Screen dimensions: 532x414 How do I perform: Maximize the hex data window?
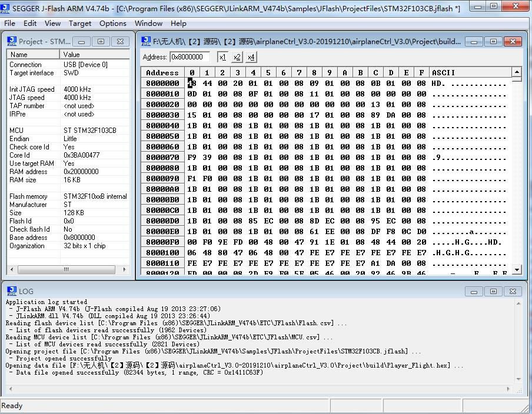(x=493, y=42)
